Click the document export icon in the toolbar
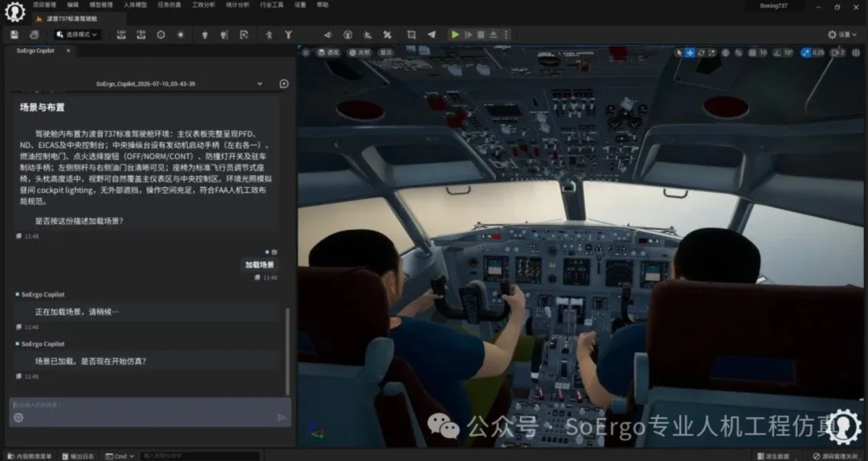This screenshot has height=461, width=868. (x=244, y=35)
